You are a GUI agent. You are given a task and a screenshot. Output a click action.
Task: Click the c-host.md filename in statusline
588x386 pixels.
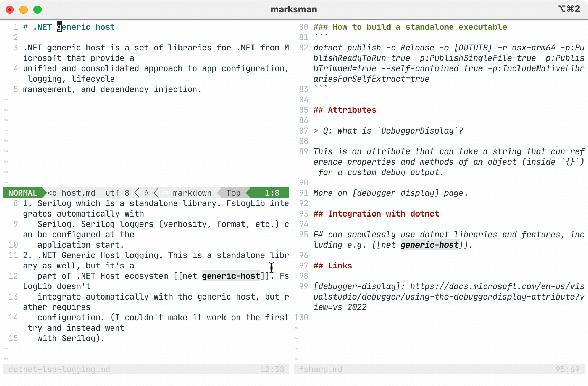click(71, 193)
